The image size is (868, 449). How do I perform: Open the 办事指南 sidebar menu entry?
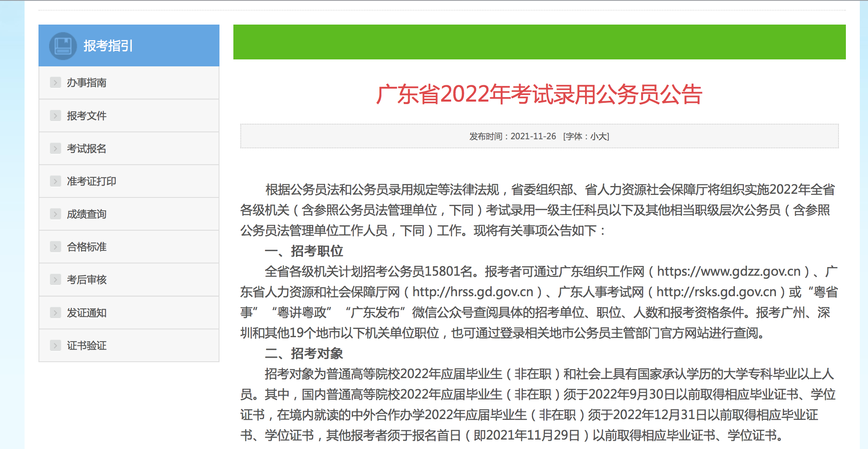129,83
